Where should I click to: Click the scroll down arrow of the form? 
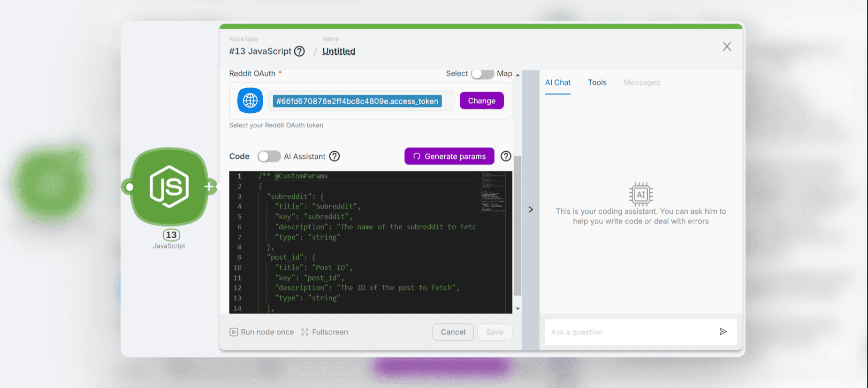click(x=518, y=309)
